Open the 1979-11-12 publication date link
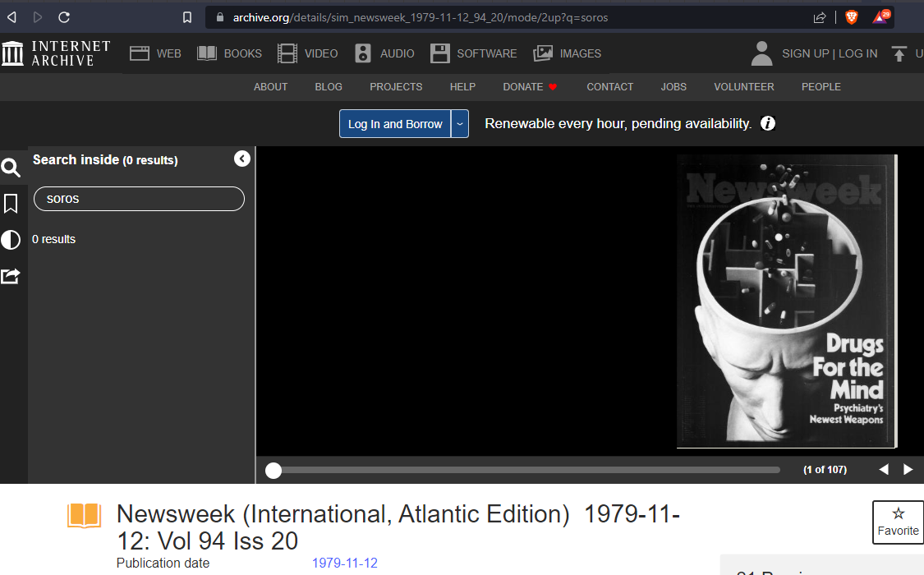924x575 pixels. click(345, 563)
